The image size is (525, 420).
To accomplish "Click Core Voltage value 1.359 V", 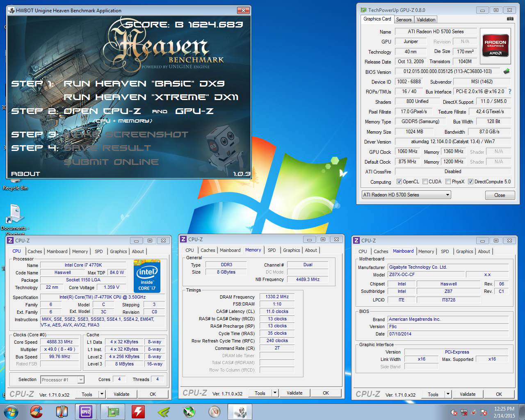I will [x=112, y=287].
